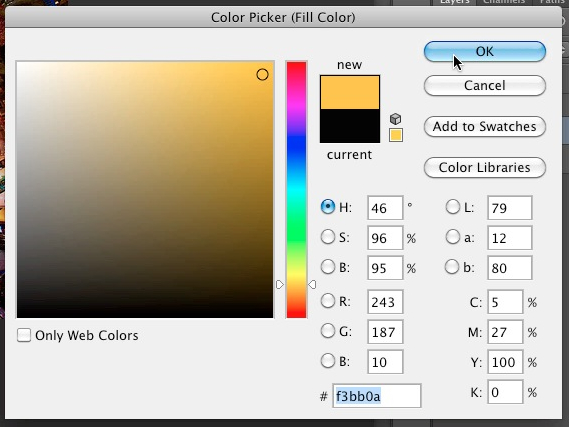Click Add to Swatches
This screenshot has height=427, width=569.
pos(485,127)
